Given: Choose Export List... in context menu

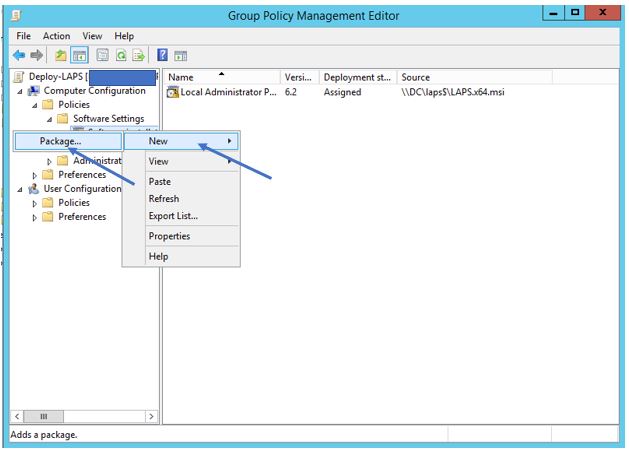Looking at the screenshot, I should coord(182,216).
